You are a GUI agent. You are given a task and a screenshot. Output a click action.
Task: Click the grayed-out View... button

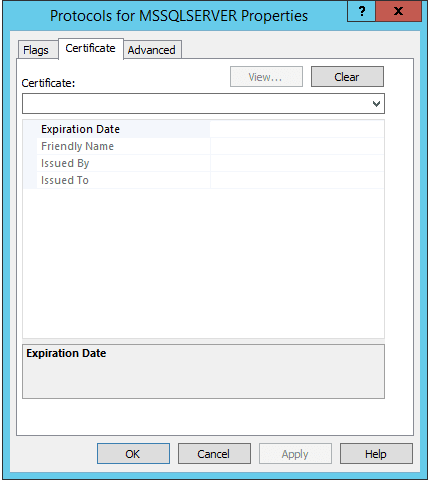pyautogui.click(x=266, y=77)
